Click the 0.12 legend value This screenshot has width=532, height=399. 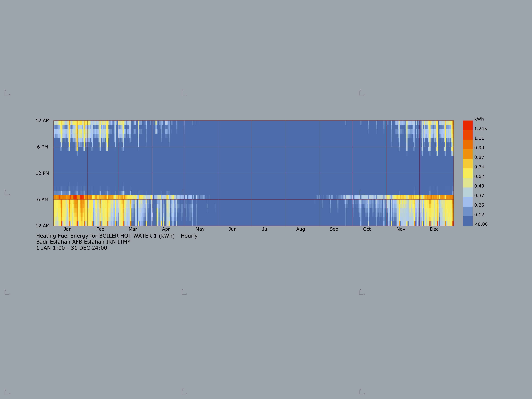[x=479, y=215]
